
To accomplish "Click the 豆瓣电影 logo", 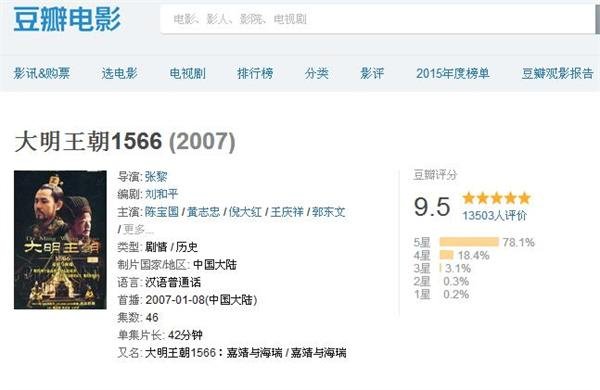I will point(67,19).
